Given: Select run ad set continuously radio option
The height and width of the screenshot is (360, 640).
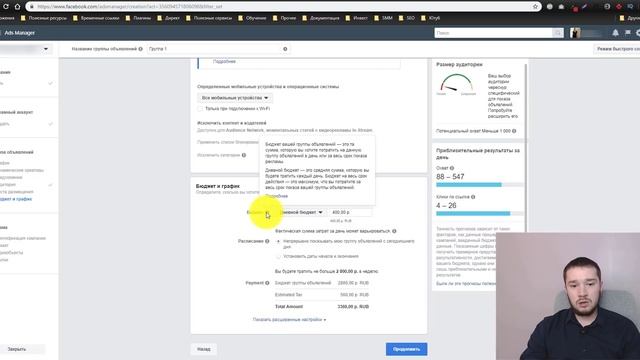Looking at the screenshot, I should [279, 241].
